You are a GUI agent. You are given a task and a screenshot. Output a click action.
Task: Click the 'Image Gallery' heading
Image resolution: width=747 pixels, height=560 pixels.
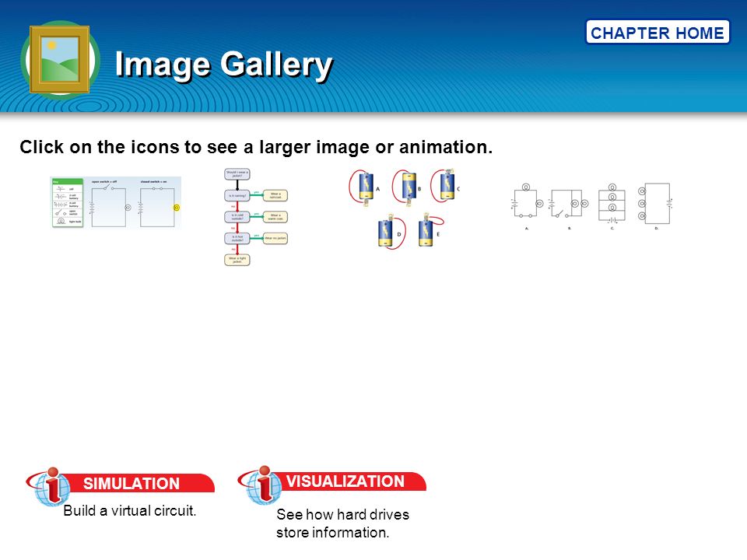(x=224, y=65)
